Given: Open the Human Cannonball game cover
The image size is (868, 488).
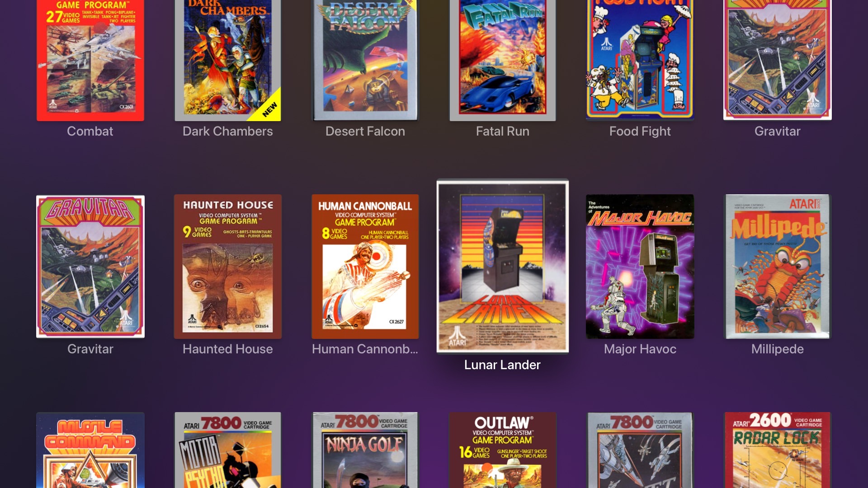Looking at the screenshot, I should pos(365,267).
